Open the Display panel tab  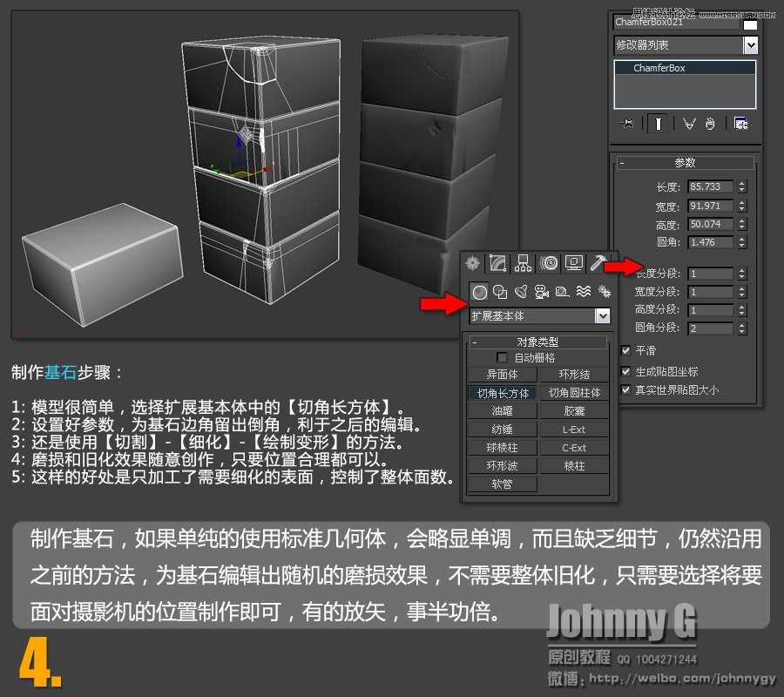[x=573, y=263]
